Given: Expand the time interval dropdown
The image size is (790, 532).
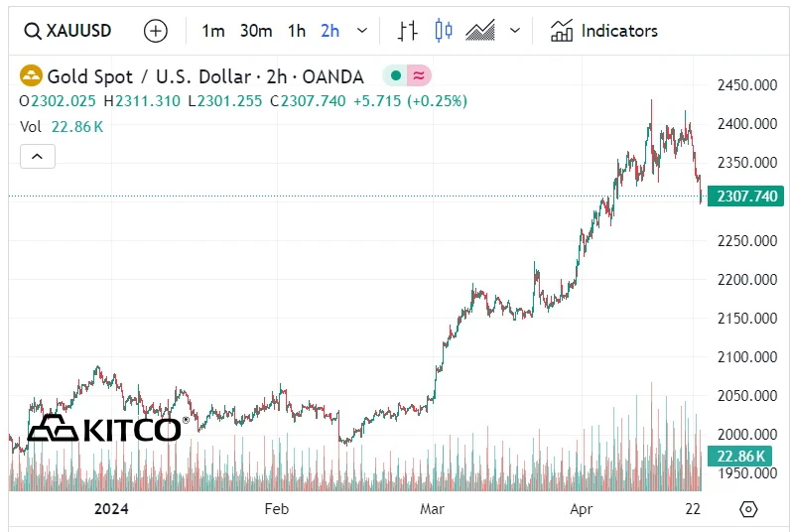Looking at the screenshot, I should click(361, 31).
